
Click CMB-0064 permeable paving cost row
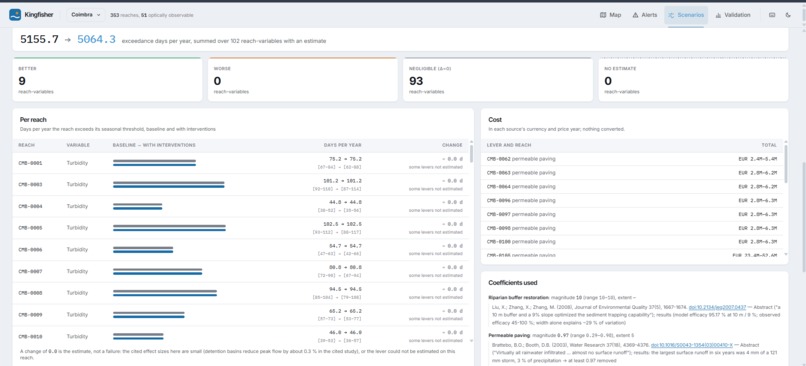click(x=632, y=187)
